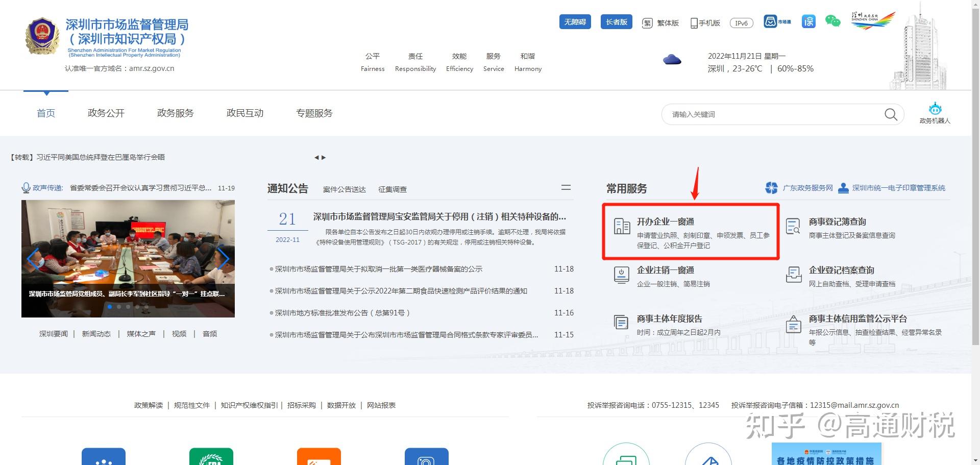Open 数据开放 footer link
Image resolution: width=980 pixels, height=465 pixels.
(341, 405)
